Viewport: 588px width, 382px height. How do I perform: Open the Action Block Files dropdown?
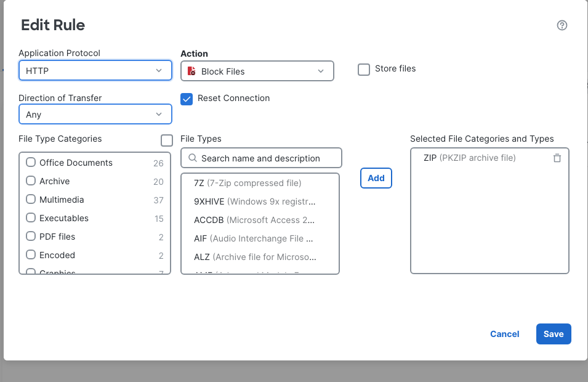coord(257,71)
